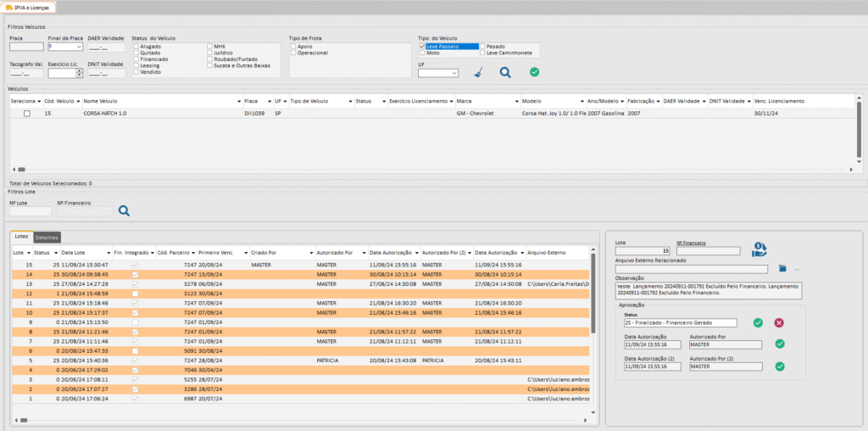Open the Final da Placa dropdown

(79, 48)
